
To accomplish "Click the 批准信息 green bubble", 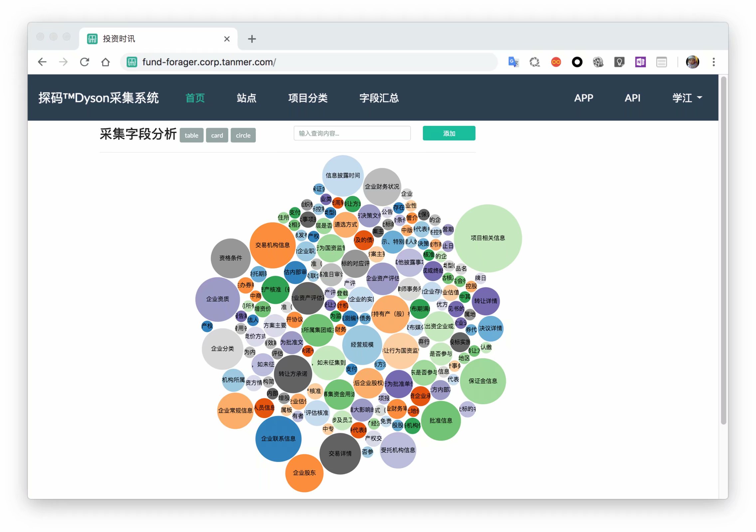I will pos(441,421).
